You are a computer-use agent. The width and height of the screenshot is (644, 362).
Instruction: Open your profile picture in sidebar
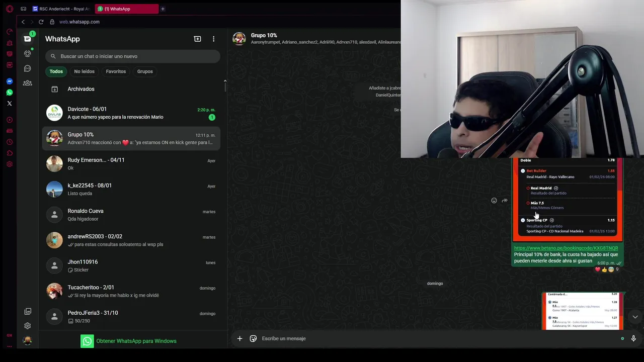pyautogui.click(x=28, y=341)
